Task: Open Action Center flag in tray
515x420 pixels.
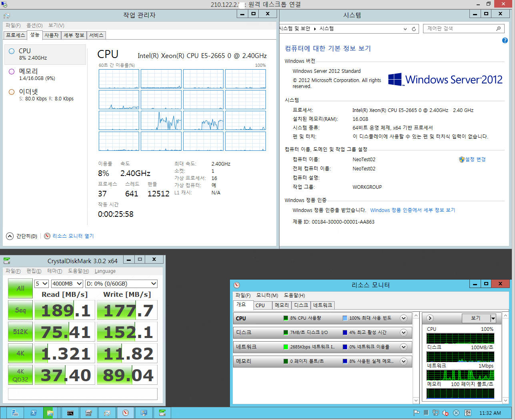Action: (x=416, y=413)
